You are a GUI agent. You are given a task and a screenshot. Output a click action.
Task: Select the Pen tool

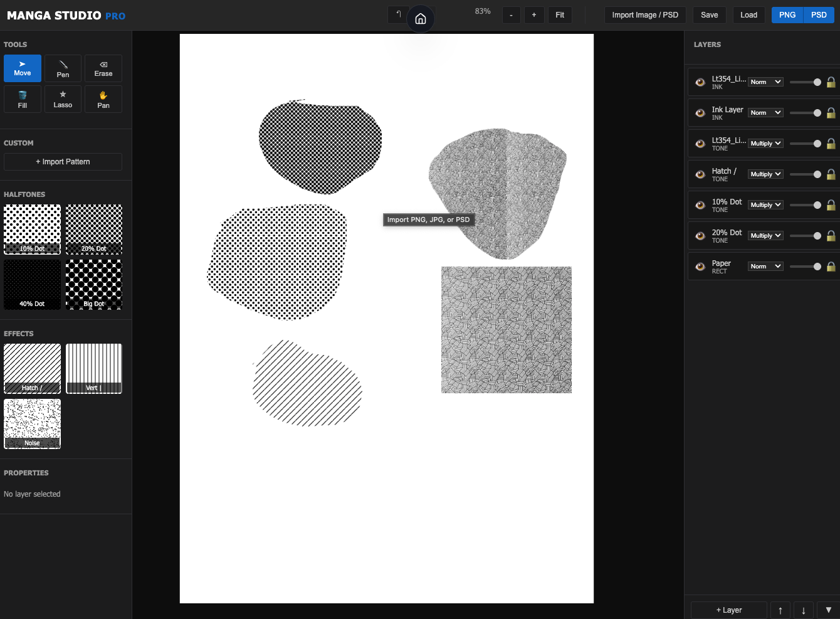tap(63, 68)
